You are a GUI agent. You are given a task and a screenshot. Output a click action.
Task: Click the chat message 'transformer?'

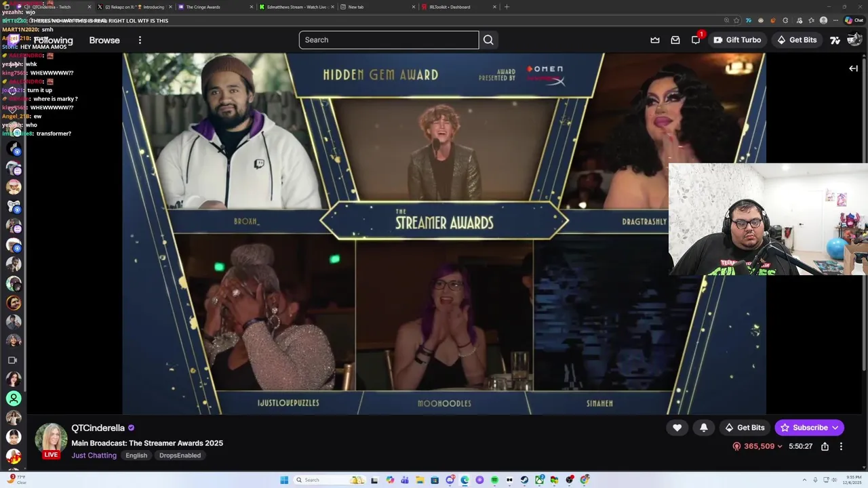(54, 134)
